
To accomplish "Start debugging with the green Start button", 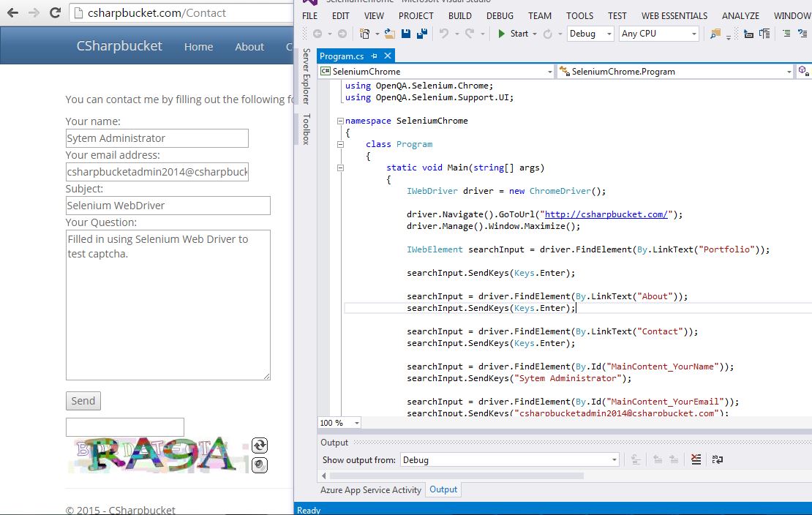I will click(x=513, y=34).
